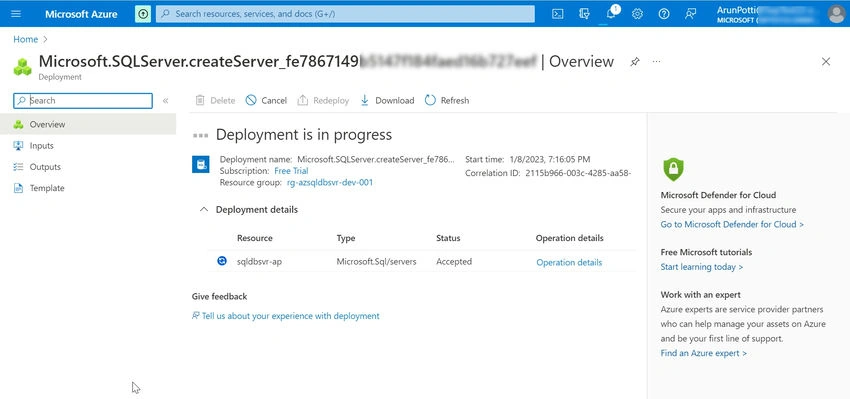
Task: Click the Microsoft.Sql/servers type cell
Action: (376, 261)
